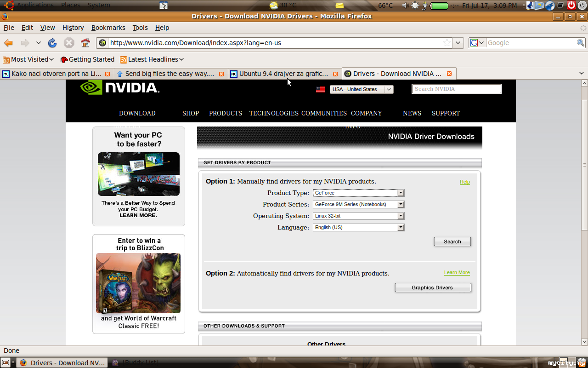The height and width of the screenshot is (368, 588).
Task: Close the 'Drivers - Download NVIDIA' tab
Action: click(449, 74)
